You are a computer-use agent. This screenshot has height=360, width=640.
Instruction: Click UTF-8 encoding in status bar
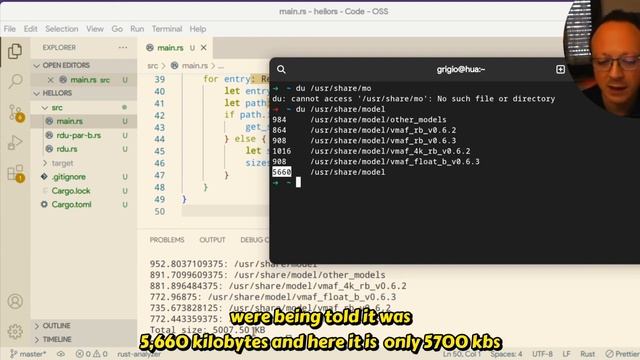click(x=542, y=354)
